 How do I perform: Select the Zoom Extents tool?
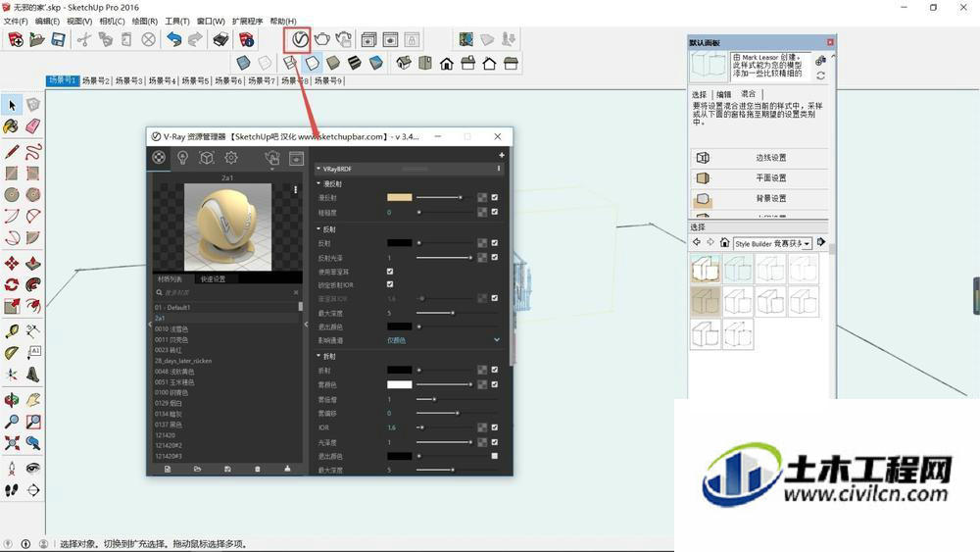click(11, 443)
